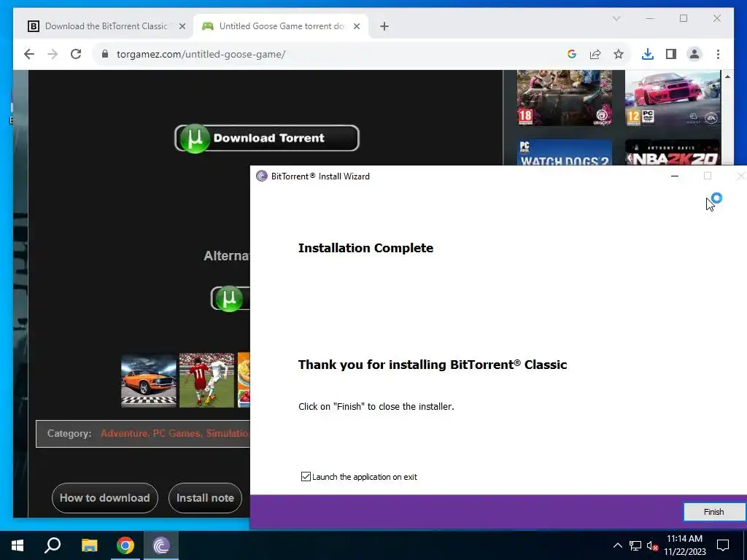The width and height of the screenshot is (747, 560).
Task: Expand Chrome tab search chevron
Action: (x=616, y=18)
